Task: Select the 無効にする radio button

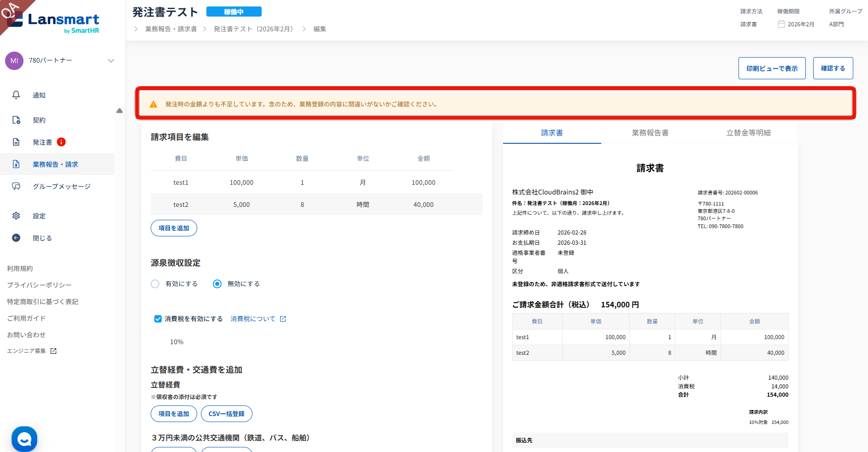Action: (x=217, y=284)
